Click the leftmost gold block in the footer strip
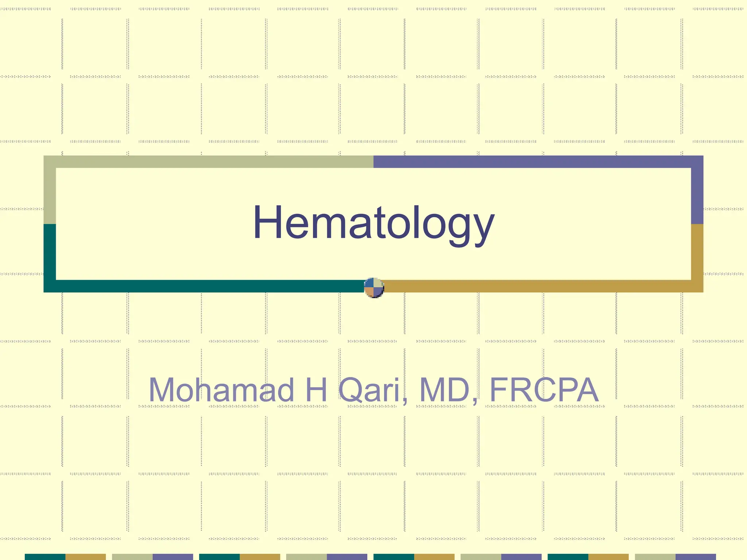The width and height of the screenshot is (747, 560). pyautogui.click(x=85, y=557)
